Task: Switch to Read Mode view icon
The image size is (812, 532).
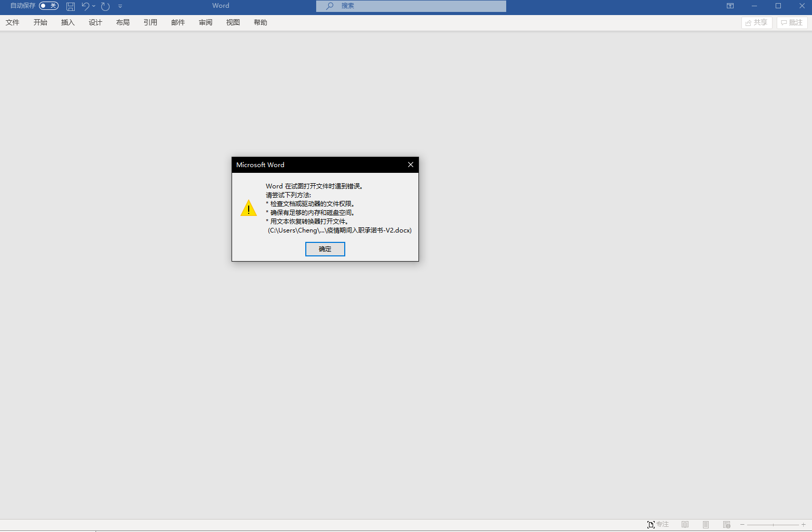Action: [685, 525]
